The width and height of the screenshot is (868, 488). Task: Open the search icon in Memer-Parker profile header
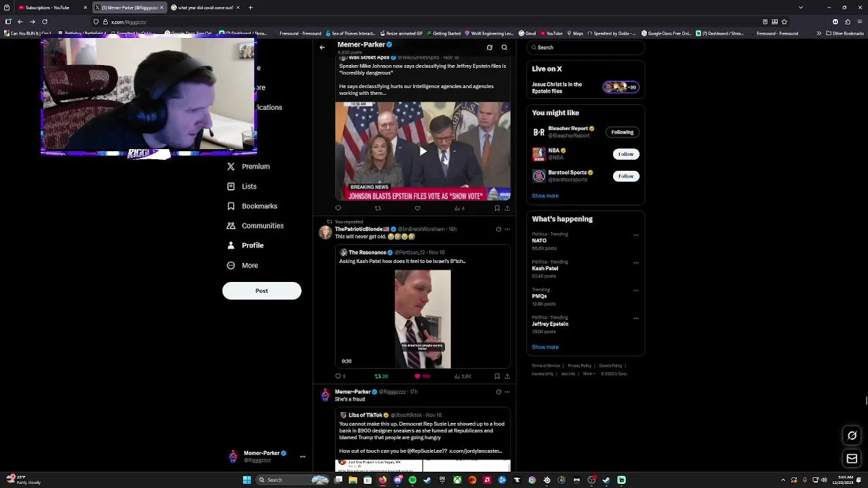tap(504, 47)
